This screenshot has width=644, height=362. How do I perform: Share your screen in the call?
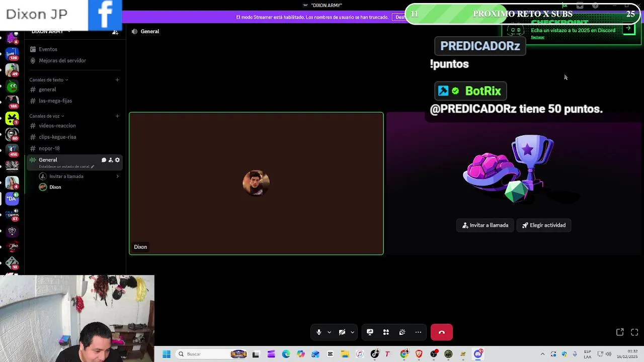pos(370,332)
